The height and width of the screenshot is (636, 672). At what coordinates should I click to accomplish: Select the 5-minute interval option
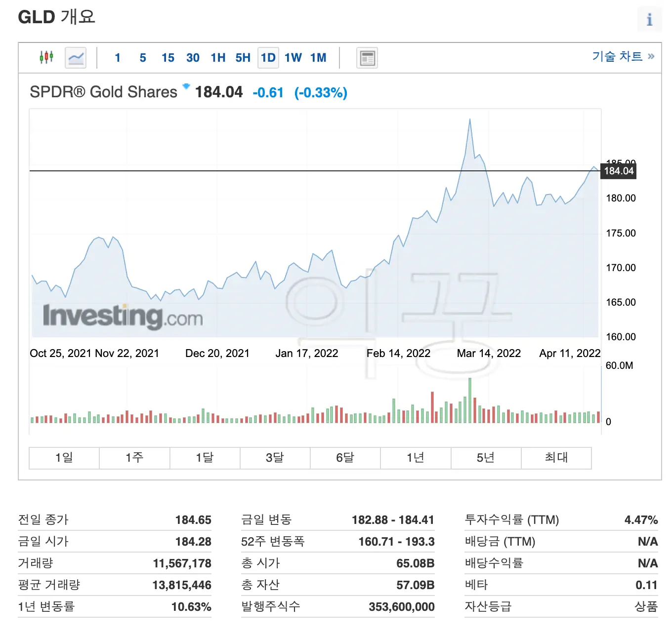(x=142, y=57)
